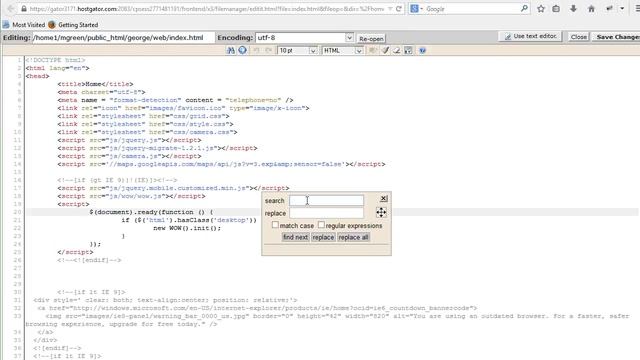Screen dimensions: 640x360
Task: Click the browser back arrow
Action: tap(11, 9)
